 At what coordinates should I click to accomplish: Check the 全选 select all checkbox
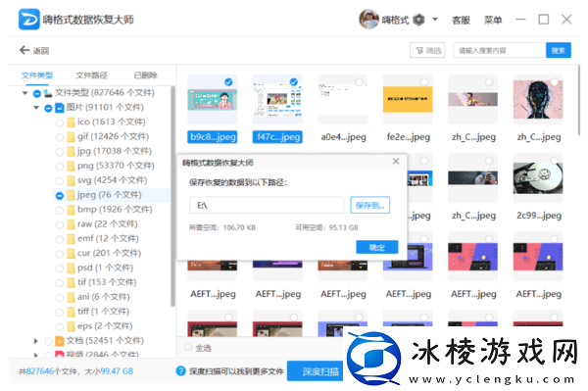(x=188, y=347)
